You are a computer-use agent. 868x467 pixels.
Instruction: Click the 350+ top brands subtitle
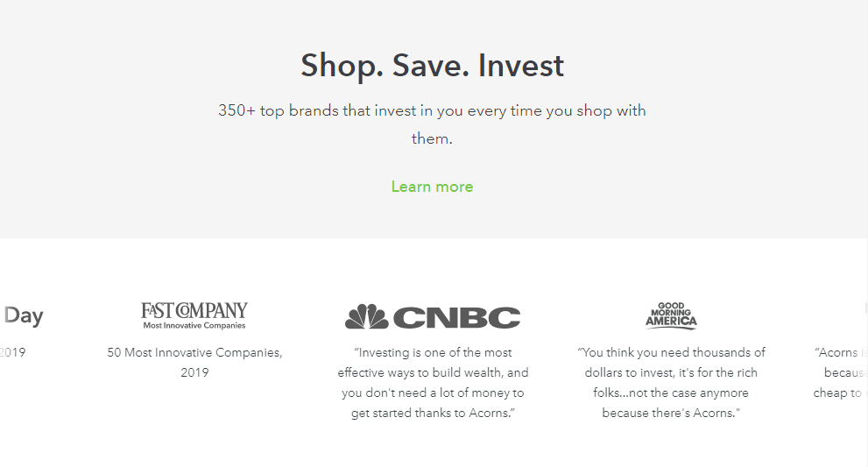(x=432, y=124)
